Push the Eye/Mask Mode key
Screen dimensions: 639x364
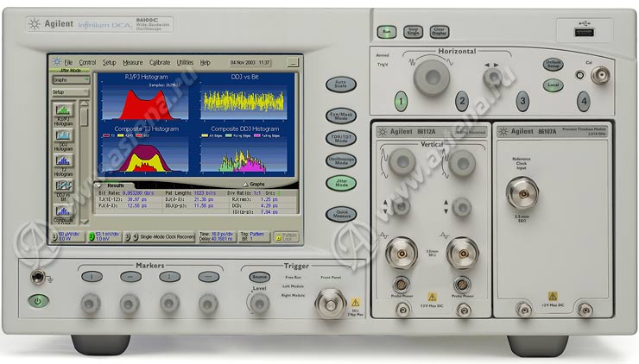pyautogui.click(x=341, y=116)
